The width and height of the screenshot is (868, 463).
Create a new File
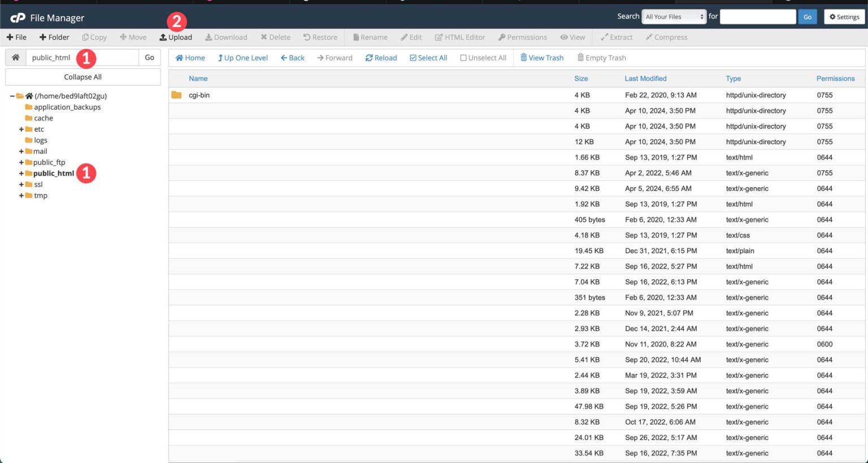point(16,37)
